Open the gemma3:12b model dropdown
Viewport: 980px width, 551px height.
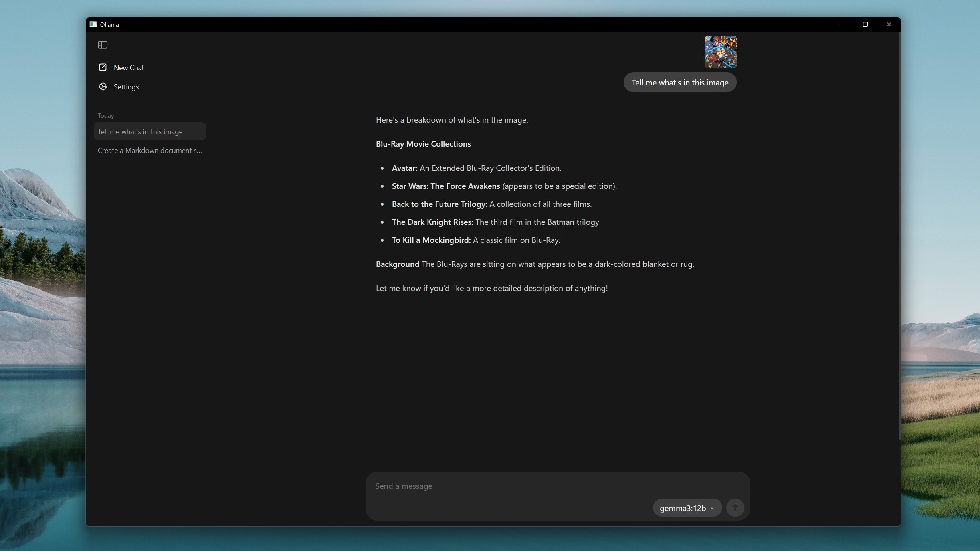[687, 508]
